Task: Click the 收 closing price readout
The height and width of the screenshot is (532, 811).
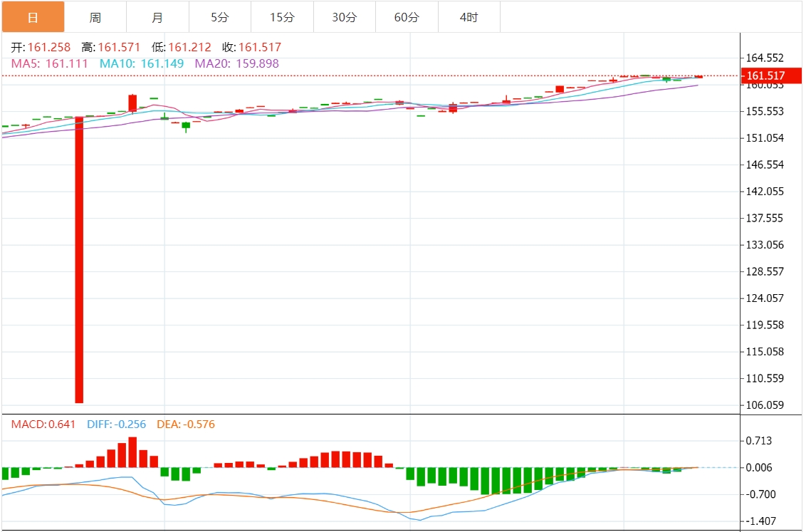Action: pyautogui.click(x=251, y=48)
